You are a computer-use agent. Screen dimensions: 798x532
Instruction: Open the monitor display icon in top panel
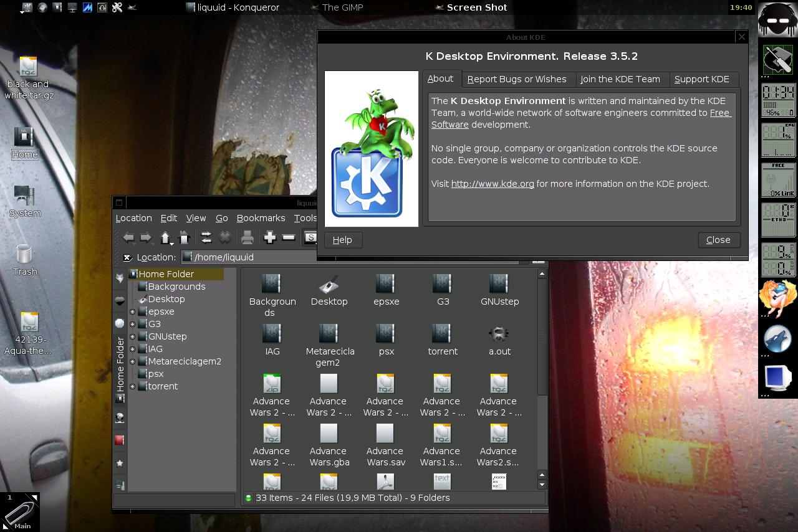pyautogui.click(x=72, y=7)
